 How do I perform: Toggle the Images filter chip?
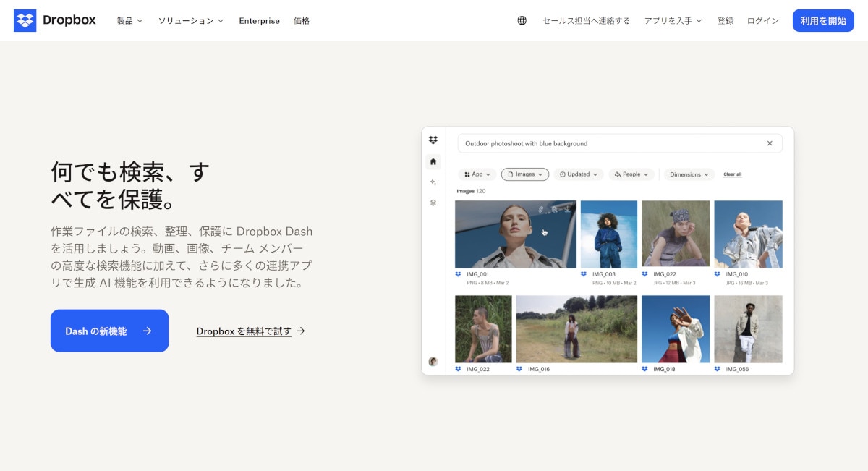point(525,174)
